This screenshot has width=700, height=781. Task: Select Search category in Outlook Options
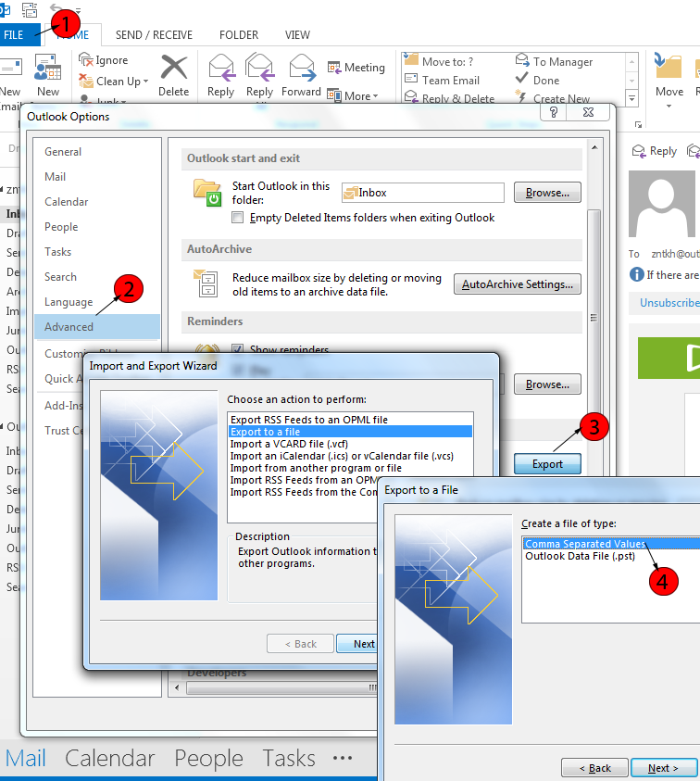click(60, 277)
